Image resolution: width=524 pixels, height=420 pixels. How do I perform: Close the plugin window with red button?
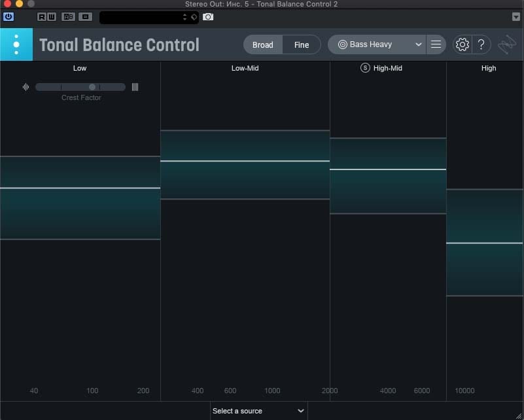[x=7, y=4]
